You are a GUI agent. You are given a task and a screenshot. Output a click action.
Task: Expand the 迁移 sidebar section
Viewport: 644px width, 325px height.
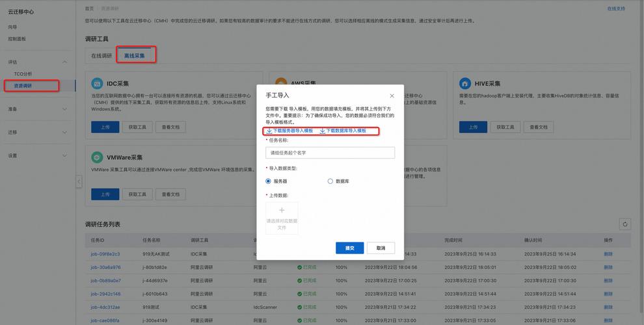[x=64, y=132]
